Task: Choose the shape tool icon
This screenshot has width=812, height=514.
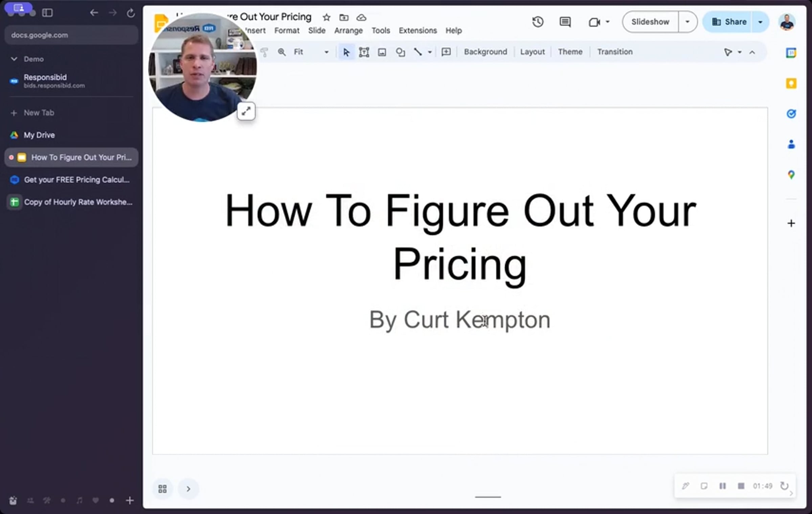Action: [400, 52]
